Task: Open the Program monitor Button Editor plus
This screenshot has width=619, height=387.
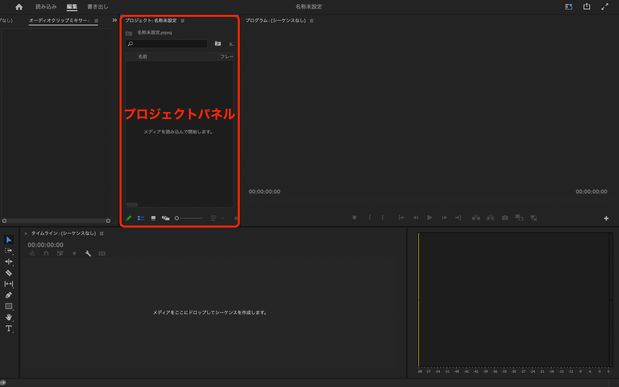Action: coord(606,218)
